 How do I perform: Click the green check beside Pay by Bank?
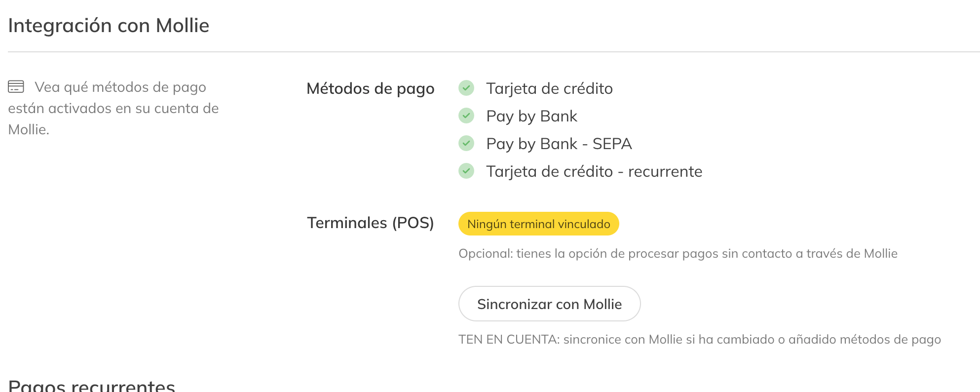pyautogui.click(x=466, y=116)
